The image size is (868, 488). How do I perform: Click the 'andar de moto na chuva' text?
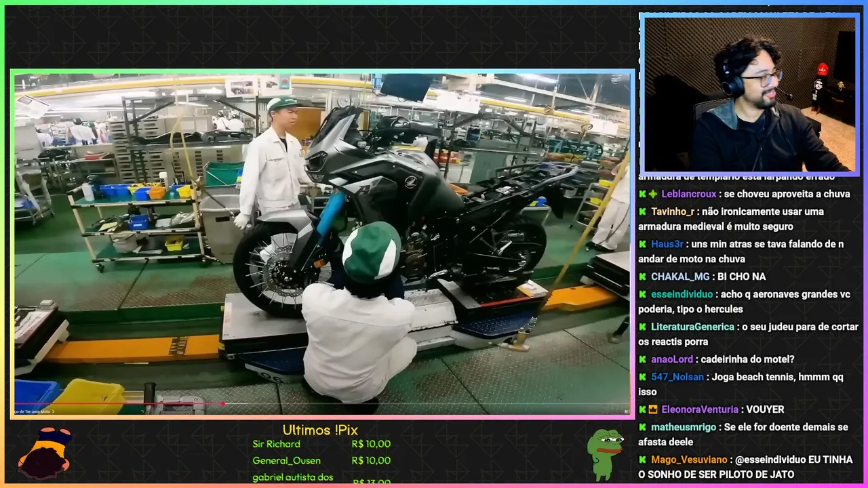tap(692, 259)
